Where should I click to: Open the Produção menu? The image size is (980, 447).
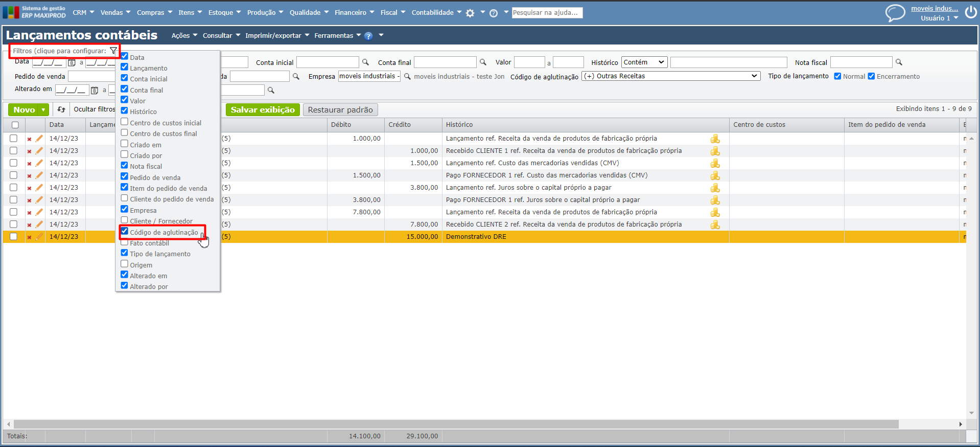click(x=265, y=13)
